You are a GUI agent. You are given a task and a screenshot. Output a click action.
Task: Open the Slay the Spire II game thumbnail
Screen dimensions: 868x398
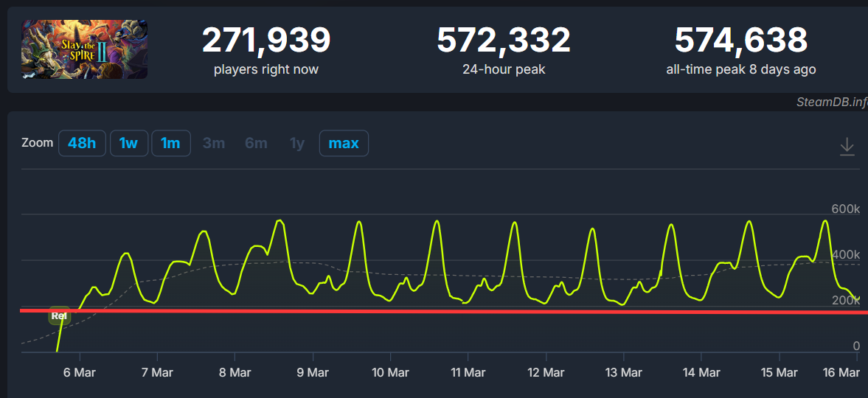(85, 49)
